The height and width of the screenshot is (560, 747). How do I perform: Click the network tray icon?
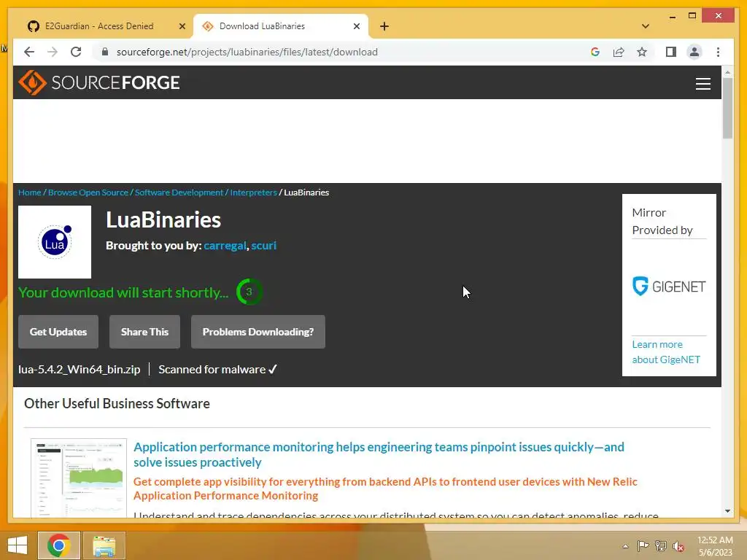pyautogui.click(x=660, y=546)
